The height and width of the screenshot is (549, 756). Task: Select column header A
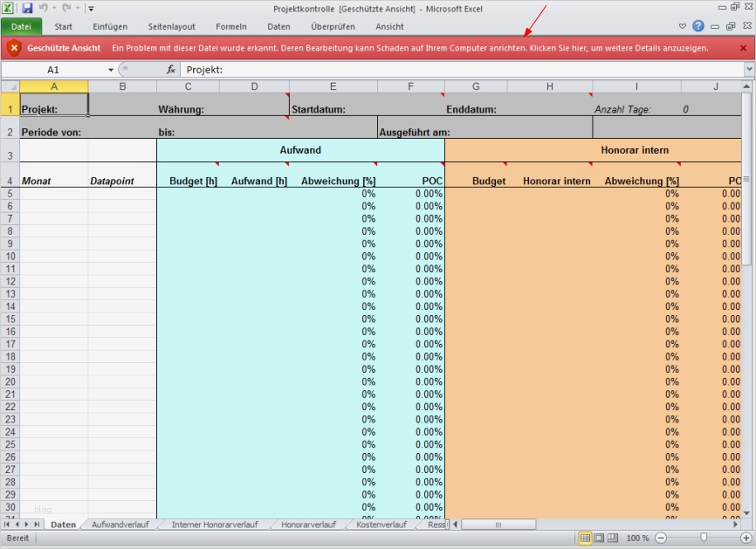[x=54, y=86]
